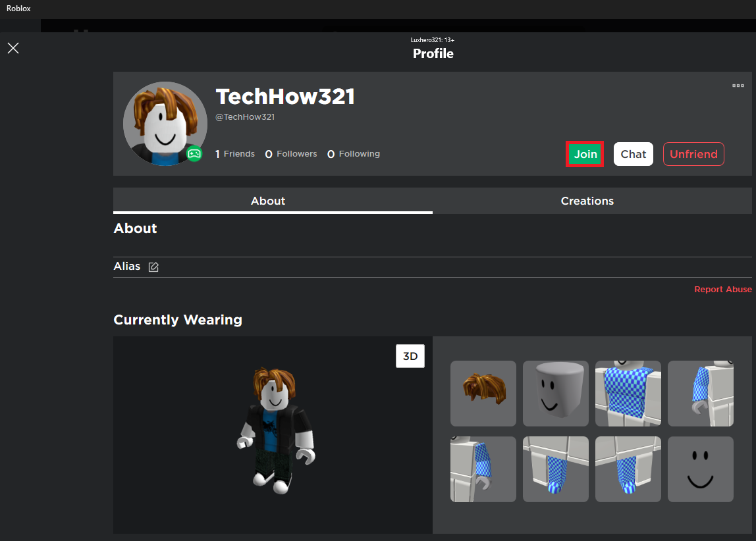Viewport: 756px width, 541px height.
Task: Click the white head item thumbnail
Action: [555, 394]
